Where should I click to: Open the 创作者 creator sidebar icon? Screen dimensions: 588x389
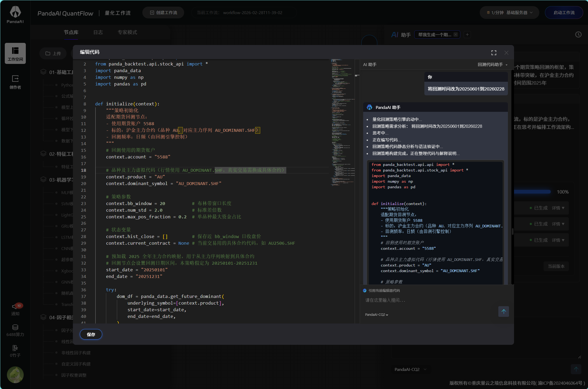(x=15, y=82)
